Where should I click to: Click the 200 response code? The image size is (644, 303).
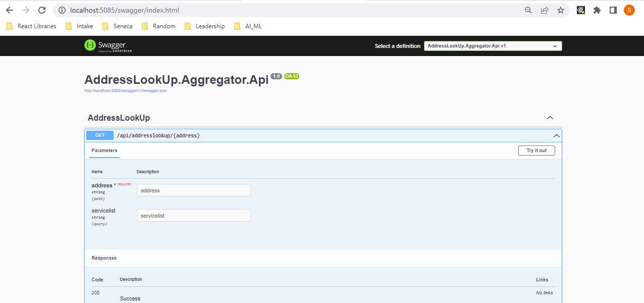click(95, 293)
